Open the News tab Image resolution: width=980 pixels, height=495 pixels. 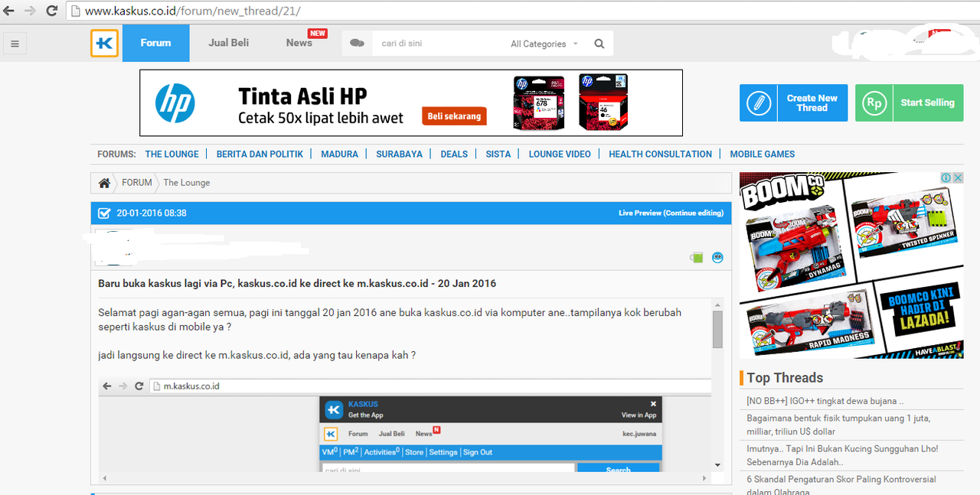[299, 43]
